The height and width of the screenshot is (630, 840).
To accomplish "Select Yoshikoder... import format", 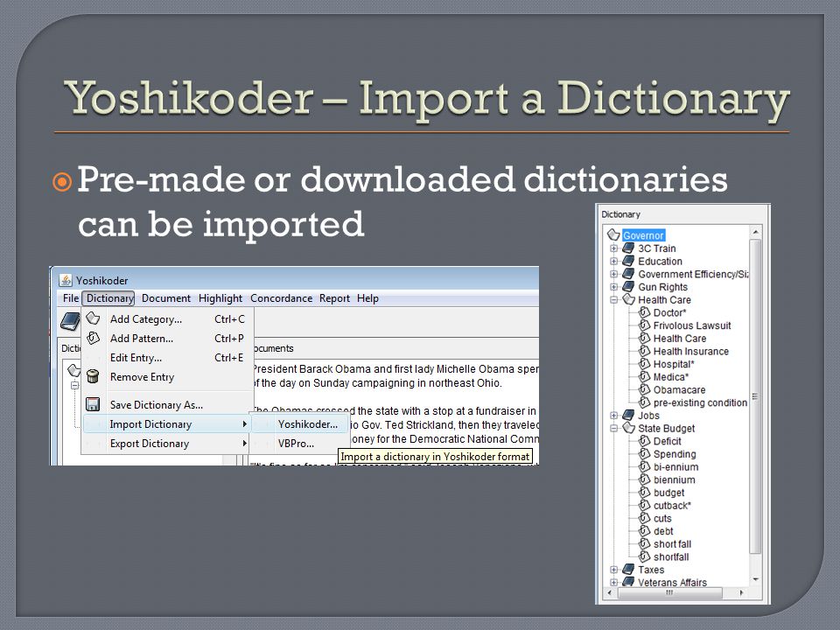I will coord(300,424).
